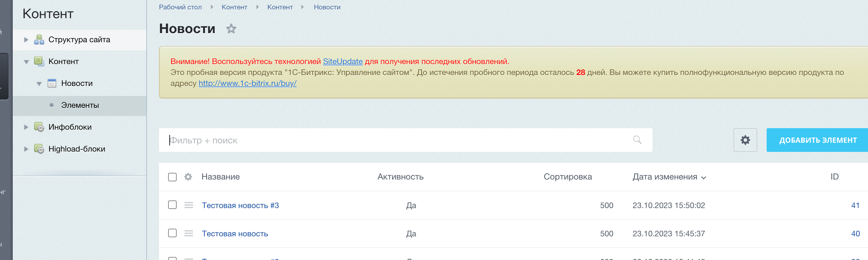Click the Инфоблоки icon in sidebar

(x=39, y=127)
